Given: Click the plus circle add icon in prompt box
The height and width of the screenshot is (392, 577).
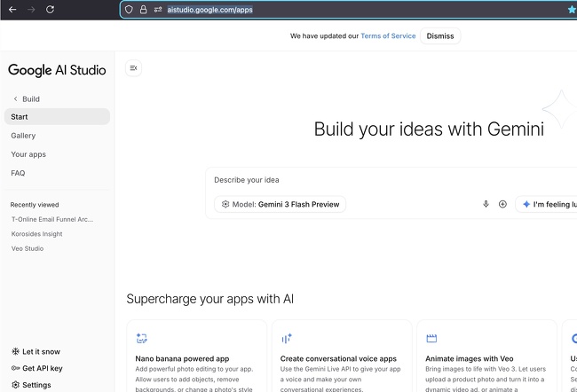Looking at the screenshot, I should pos(502,204).
